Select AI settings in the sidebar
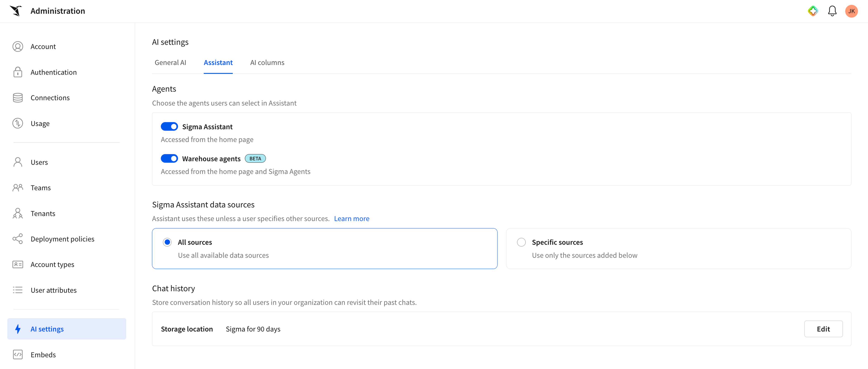The height and width of the screenshot is (369, 868). (x=67, y=329)
